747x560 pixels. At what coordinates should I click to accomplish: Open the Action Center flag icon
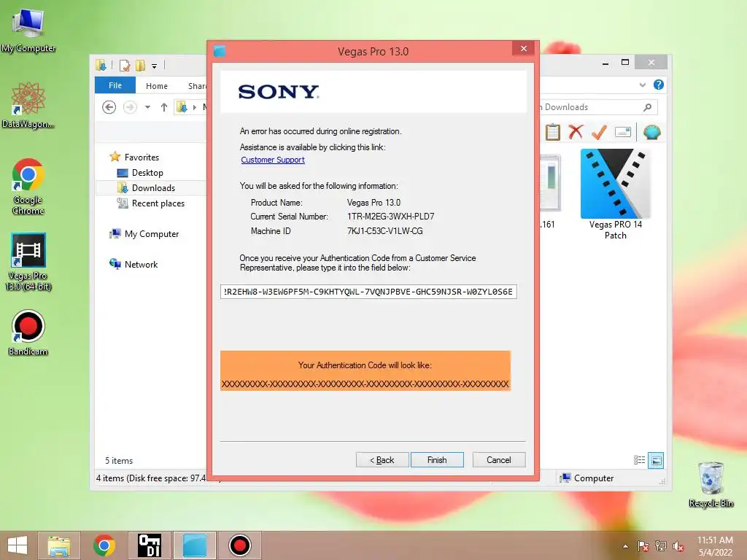tap(643, 546)
